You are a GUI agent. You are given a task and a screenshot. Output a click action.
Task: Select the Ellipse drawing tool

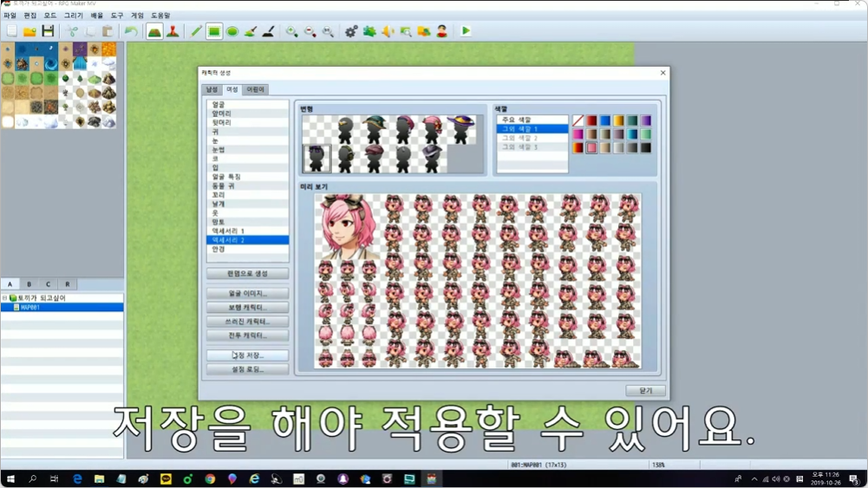[232, 31]
